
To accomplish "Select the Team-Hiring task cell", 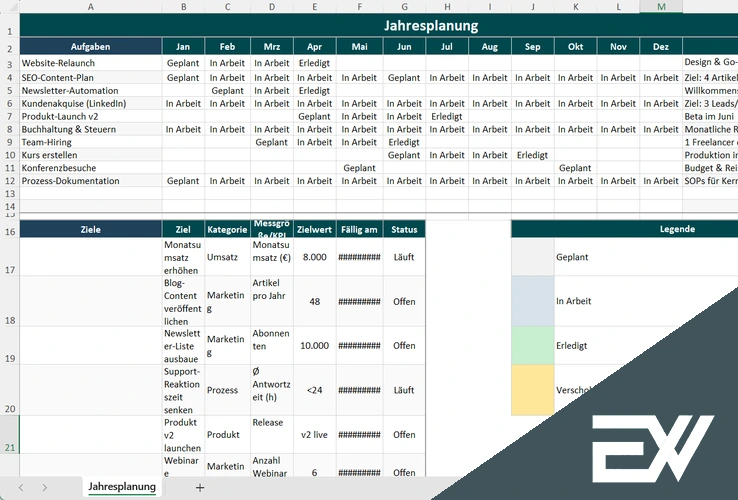I will pyautogui.click(x=90, y=142).
